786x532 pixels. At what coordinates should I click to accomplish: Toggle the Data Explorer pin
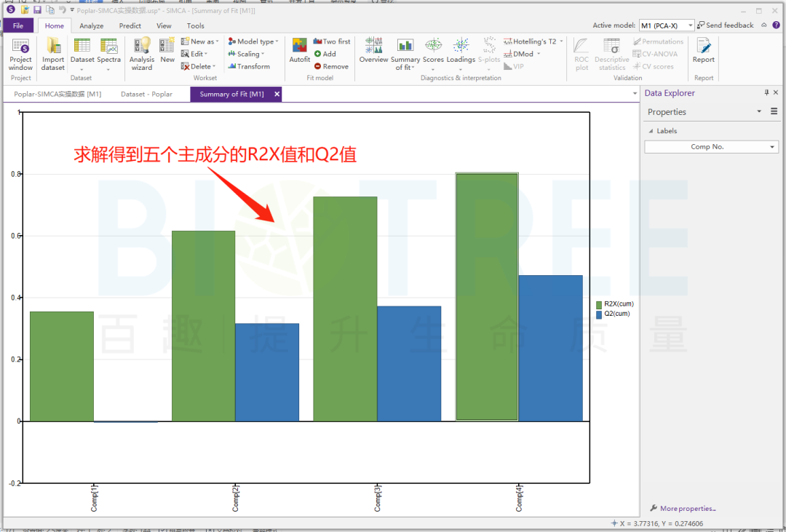click(766, 93)
